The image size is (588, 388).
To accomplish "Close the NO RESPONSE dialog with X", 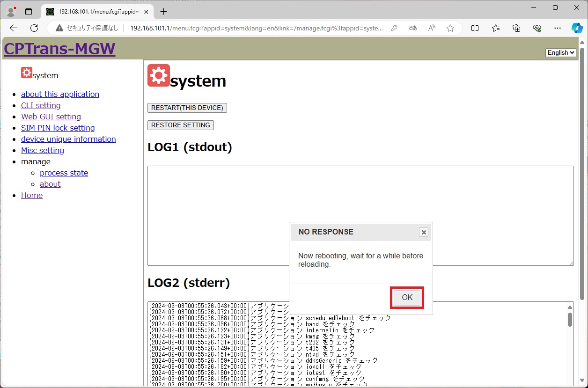I will pyautogui.click(x=423, y=232).
